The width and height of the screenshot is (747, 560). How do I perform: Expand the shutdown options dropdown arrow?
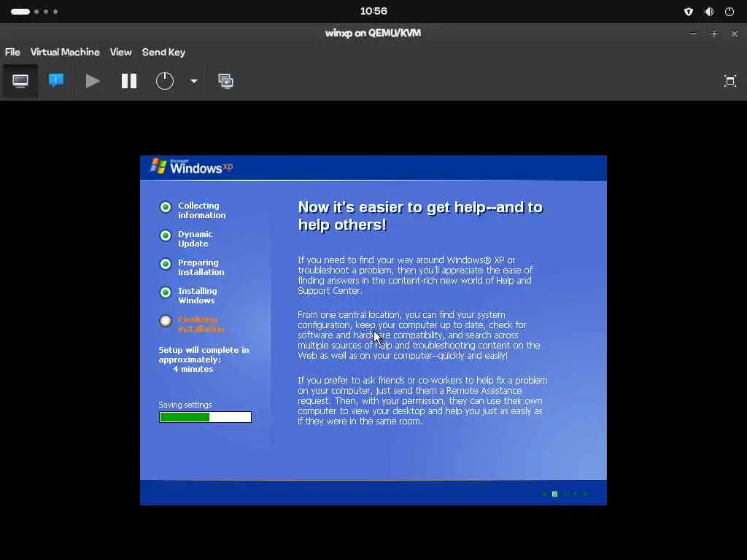pos(194,81)
